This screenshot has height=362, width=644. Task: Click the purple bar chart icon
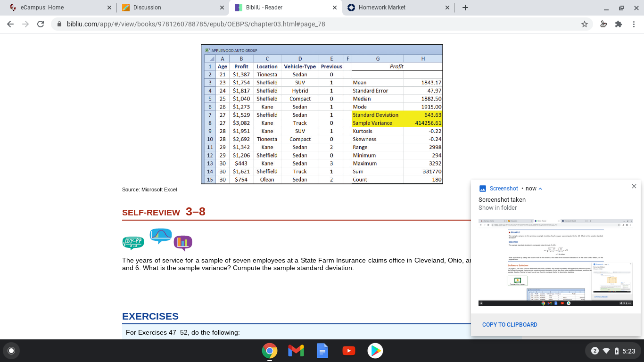(x=183, y=243)
